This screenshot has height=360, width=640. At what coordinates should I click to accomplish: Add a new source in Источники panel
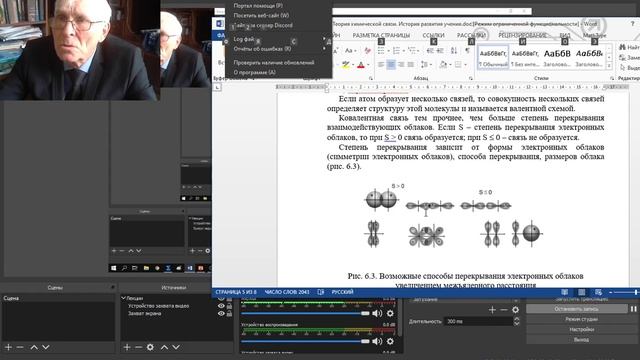pos(127,347)
